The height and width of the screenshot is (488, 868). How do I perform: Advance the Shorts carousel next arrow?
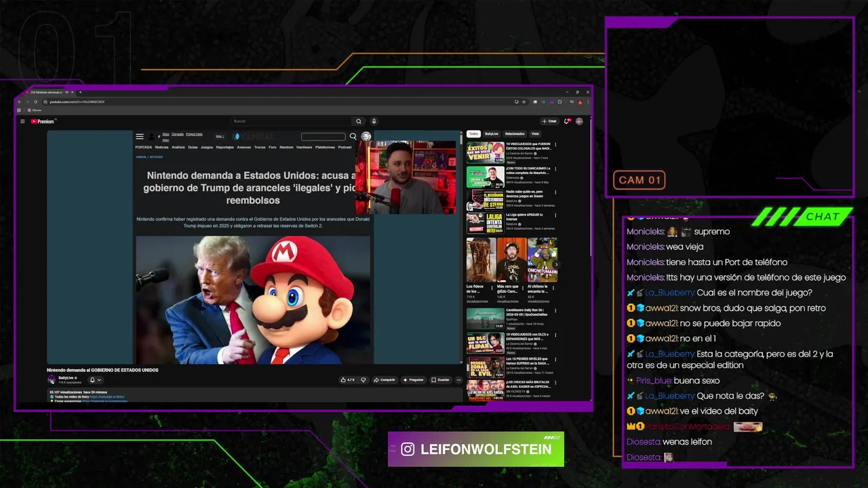point(556,264)
